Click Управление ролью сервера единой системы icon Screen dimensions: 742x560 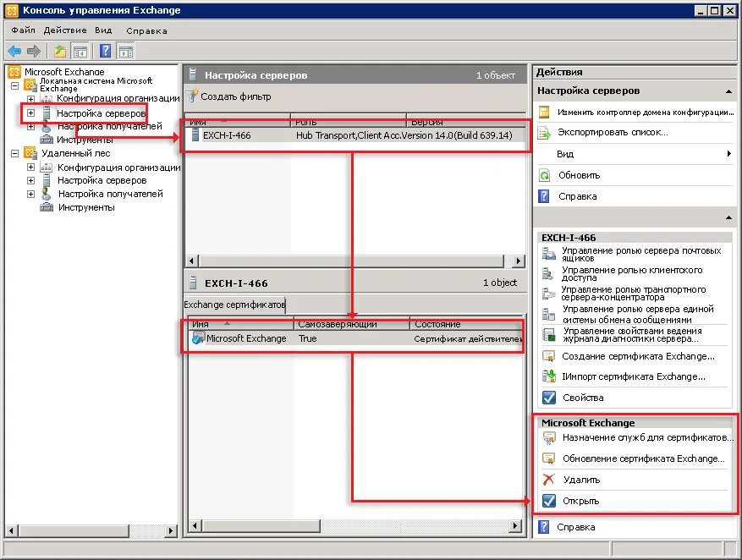[x=548, y=314]
